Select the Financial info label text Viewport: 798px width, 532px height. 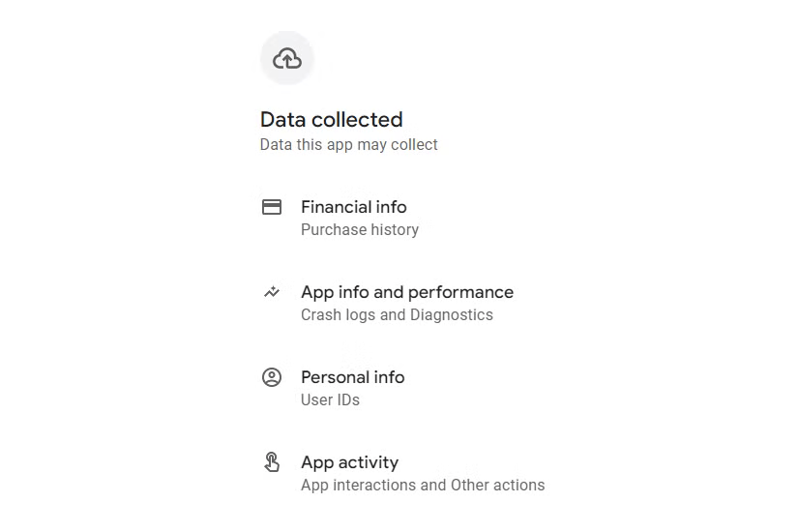click(353, 207)
